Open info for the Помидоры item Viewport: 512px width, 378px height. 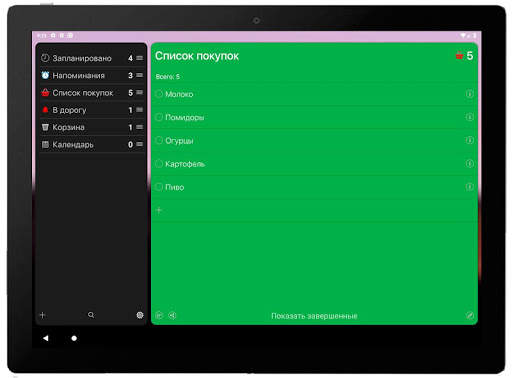pos(469,117)
